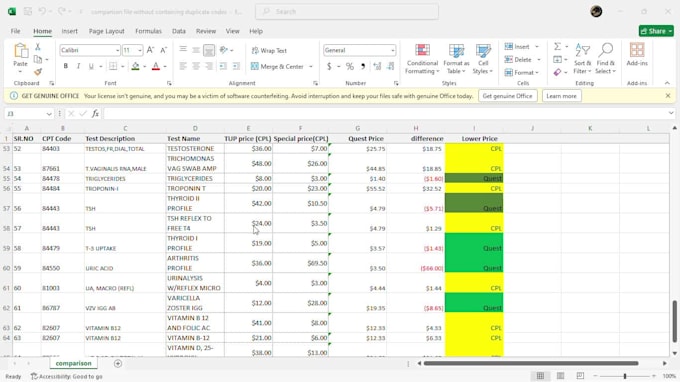Toggle Middle Align vertical alignment
The width and height of the screenshot is (680, 382).
196,50
